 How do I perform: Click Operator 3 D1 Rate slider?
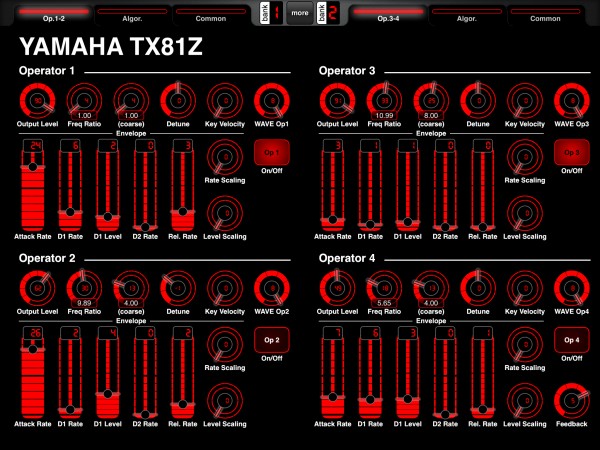click(x=370, y=185)
